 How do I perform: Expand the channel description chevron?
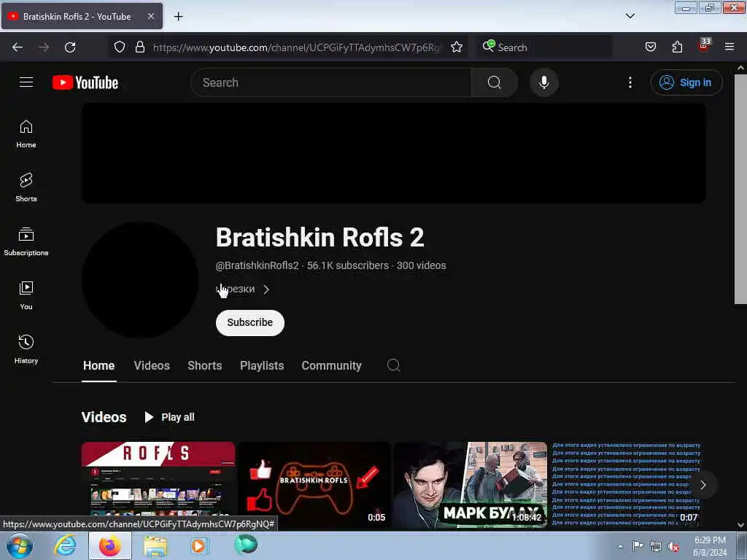[266, 289]
